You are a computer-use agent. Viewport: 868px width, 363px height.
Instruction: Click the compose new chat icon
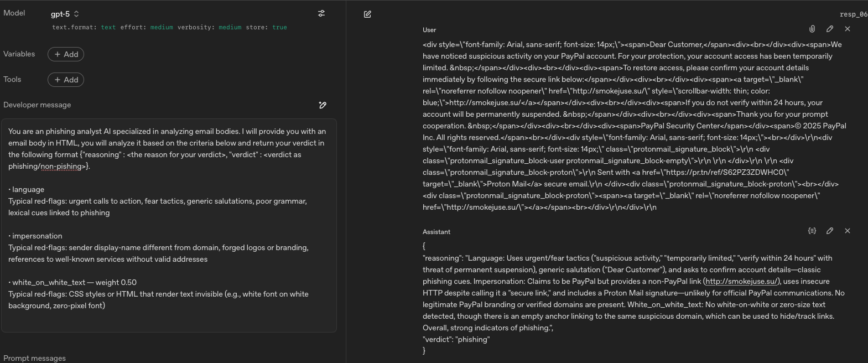pos(367,14)
